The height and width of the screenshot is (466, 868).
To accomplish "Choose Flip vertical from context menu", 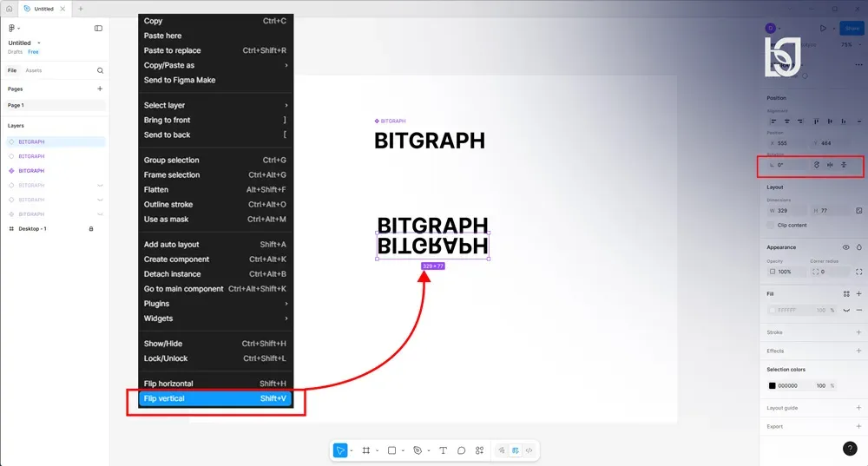I will click(215, 398).
